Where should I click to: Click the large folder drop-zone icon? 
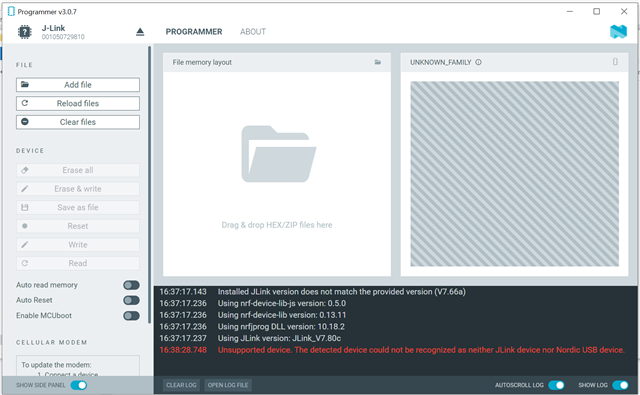pos(279,154)
